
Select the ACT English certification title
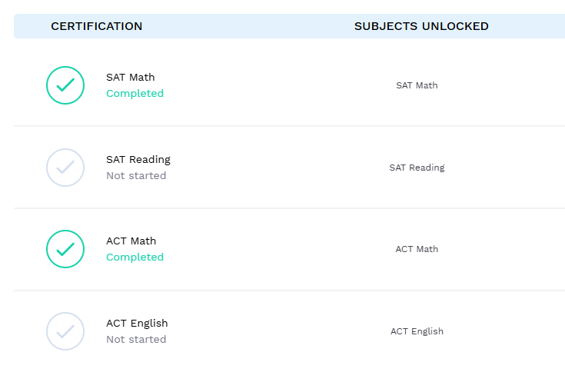137,323
